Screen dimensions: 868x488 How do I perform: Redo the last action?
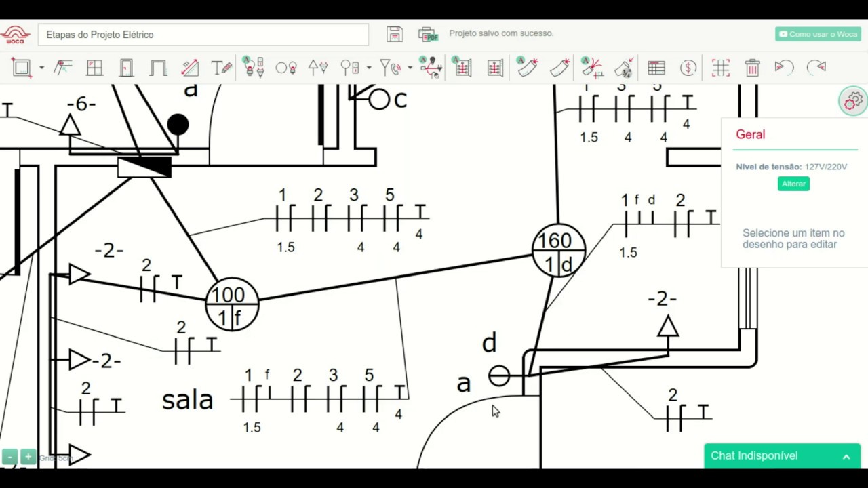coord(816,67)
